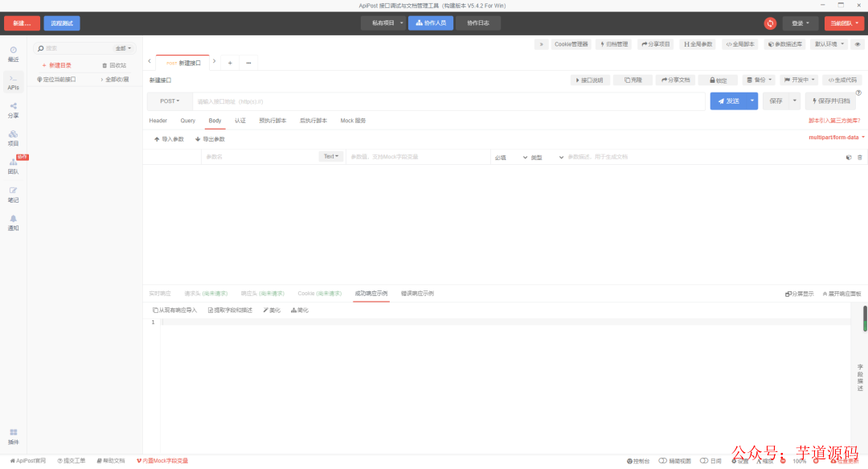The image size is (868, 469).
Task: Open the 类型 type dropdown
Action: [x=547, y=158]
